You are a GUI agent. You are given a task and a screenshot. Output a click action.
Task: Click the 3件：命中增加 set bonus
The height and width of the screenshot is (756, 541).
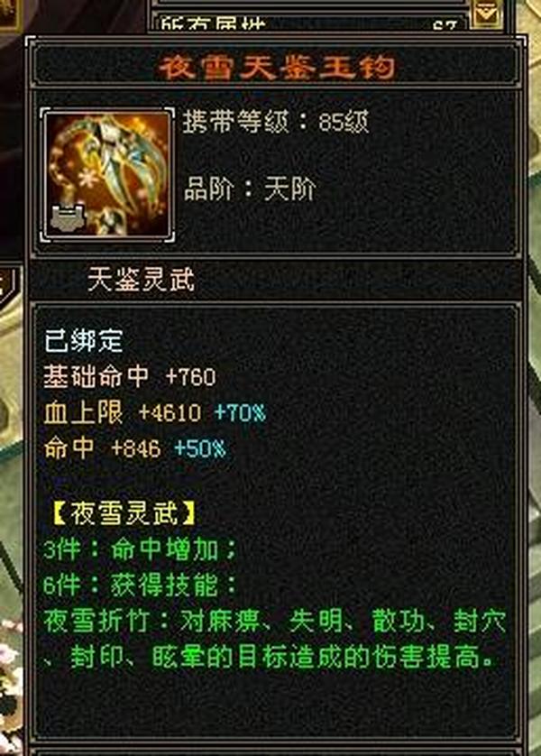tap(140, 549)
